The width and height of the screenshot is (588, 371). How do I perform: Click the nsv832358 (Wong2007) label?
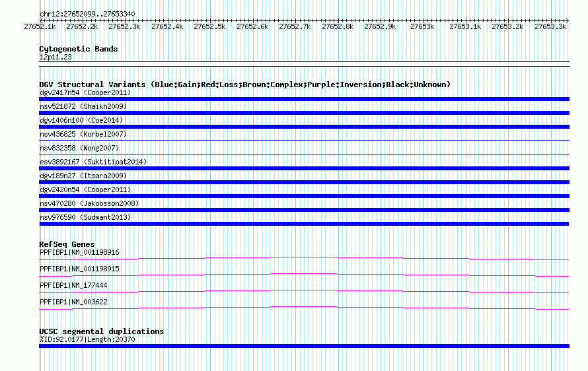79,148
